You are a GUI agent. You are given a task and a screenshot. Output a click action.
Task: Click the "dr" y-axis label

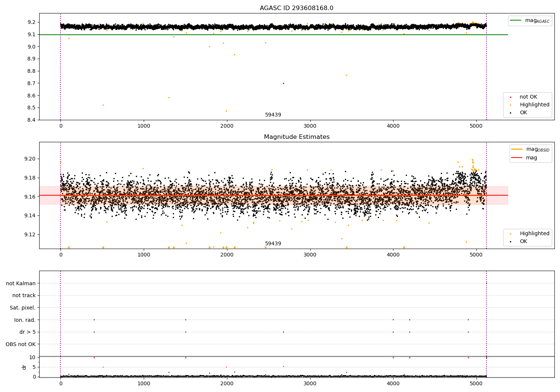pos(24,367)
